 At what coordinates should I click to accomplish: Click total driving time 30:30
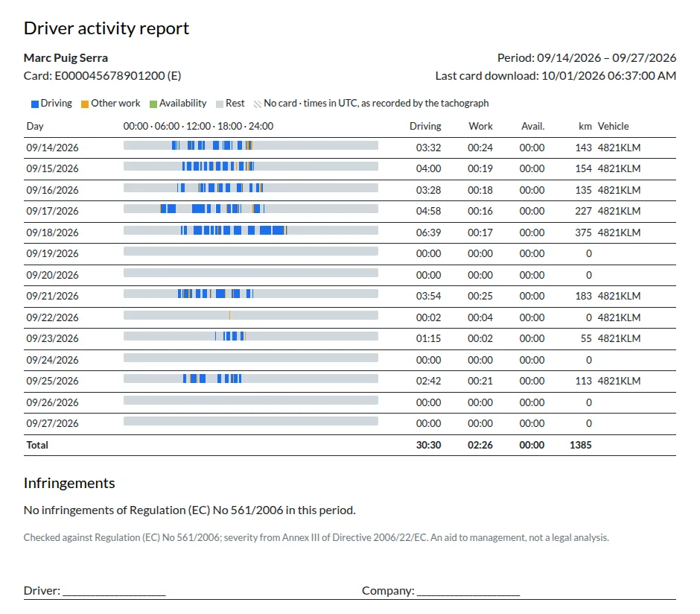[x=429, y=445]
